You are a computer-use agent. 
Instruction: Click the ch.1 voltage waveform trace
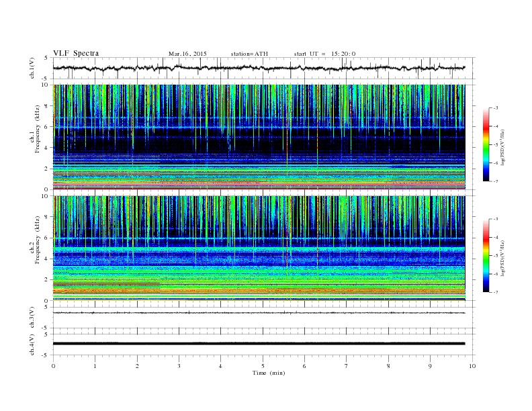[x=259, y=68]
